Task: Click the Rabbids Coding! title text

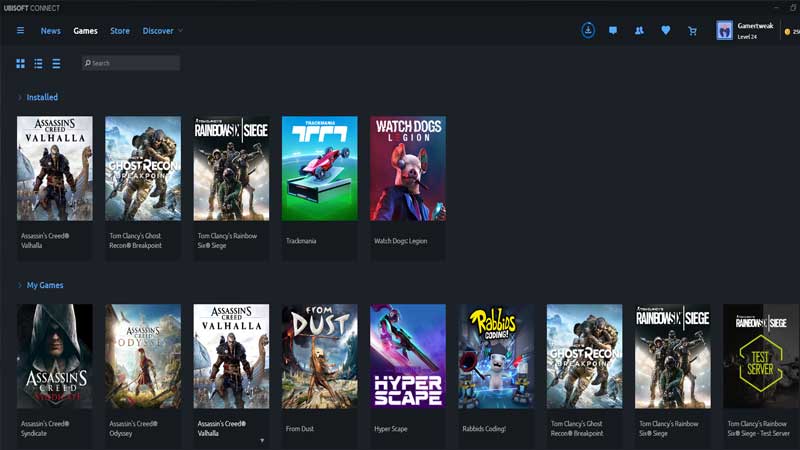Action: click(x=484, y=429)
